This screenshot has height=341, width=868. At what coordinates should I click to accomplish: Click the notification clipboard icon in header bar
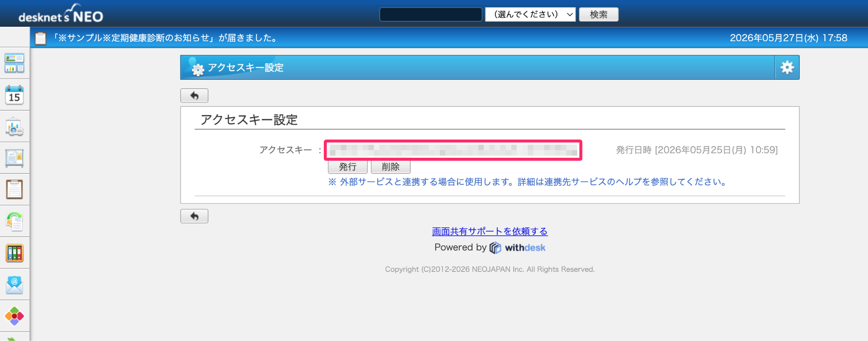coord(41,38)
